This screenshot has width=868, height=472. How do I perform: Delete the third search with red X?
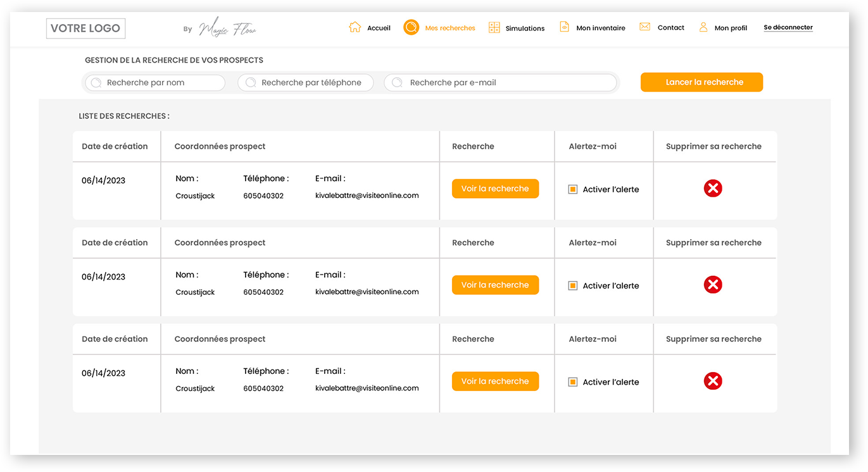click(713, 381)
